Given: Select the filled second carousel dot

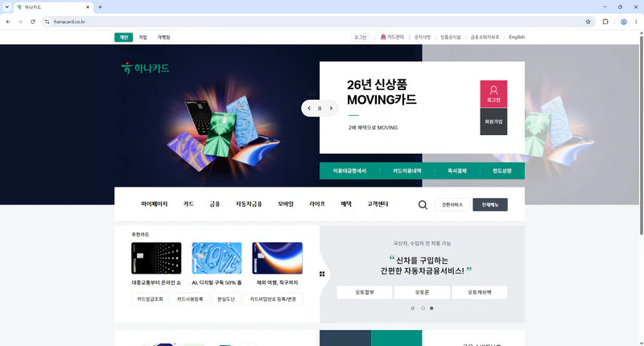Looking at the screenshot, I should (431, 308).
